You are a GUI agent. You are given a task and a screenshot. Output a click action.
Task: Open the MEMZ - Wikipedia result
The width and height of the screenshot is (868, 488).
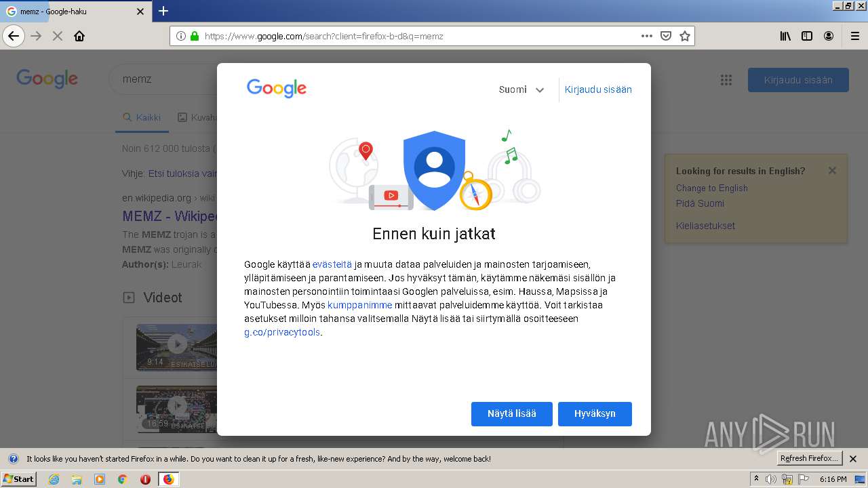170,216
